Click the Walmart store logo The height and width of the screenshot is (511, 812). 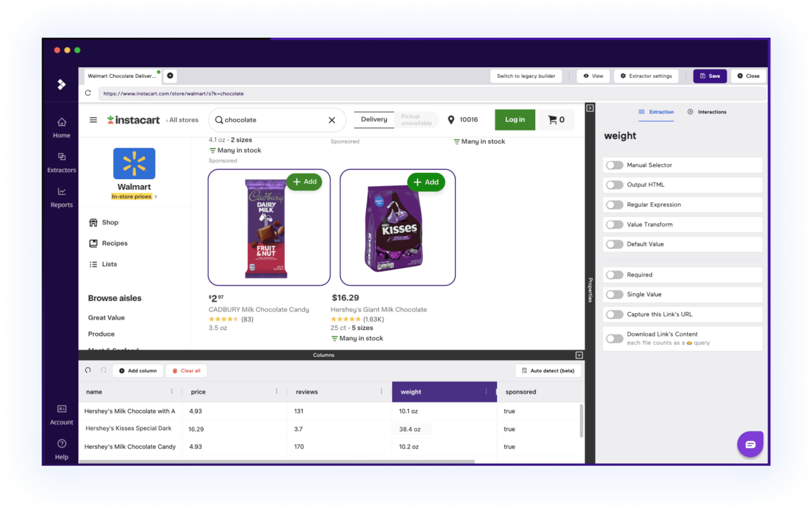[134, 163]
